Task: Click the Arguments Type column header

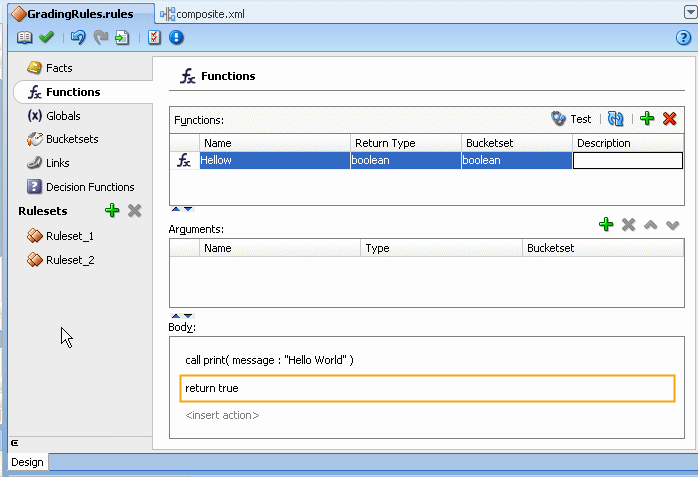Action: point(441,248)
